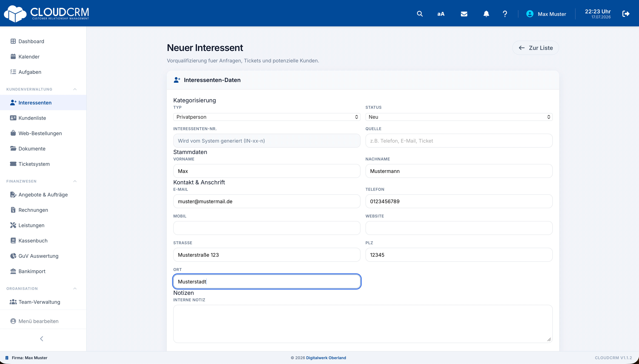Open the Interessenten menu item
Viewport: 639px width, 364px height.
pyautogui.click(x=43, y=102)
